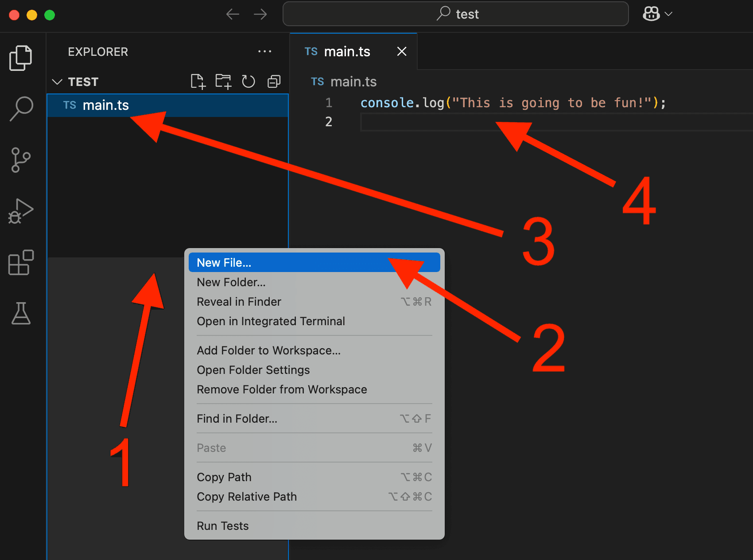This screenshot has height=560, width=753.
Task: Click the back navigation arrow
Action: (x=233, y=14)
